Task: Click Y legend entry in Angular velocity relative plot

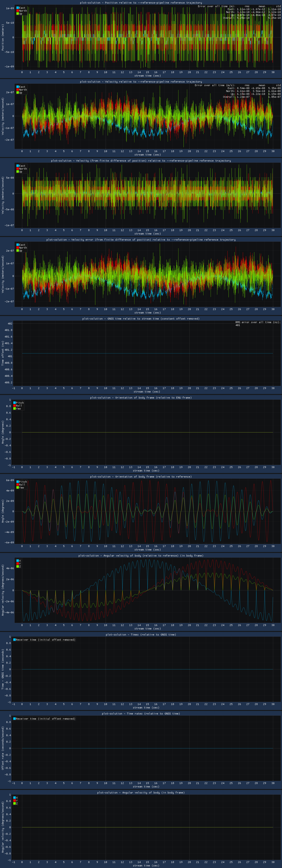Action: [x=19, y=564]
